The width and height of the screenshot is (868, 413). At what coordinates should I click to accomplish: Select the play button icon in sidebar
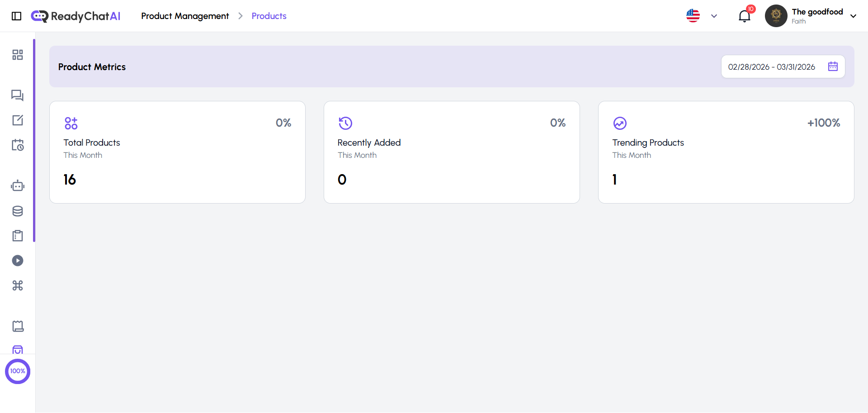[18, 260]
